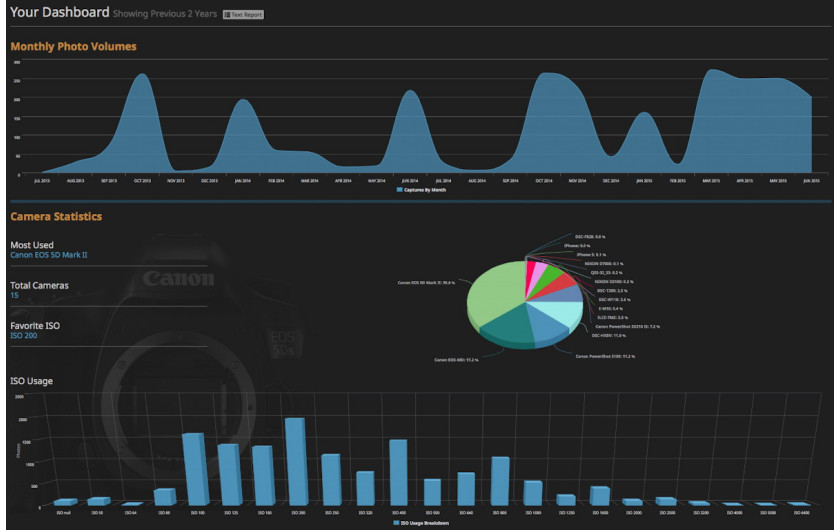
Task: Click the "JAN 2015" axis label
Action: click(644, 181)
